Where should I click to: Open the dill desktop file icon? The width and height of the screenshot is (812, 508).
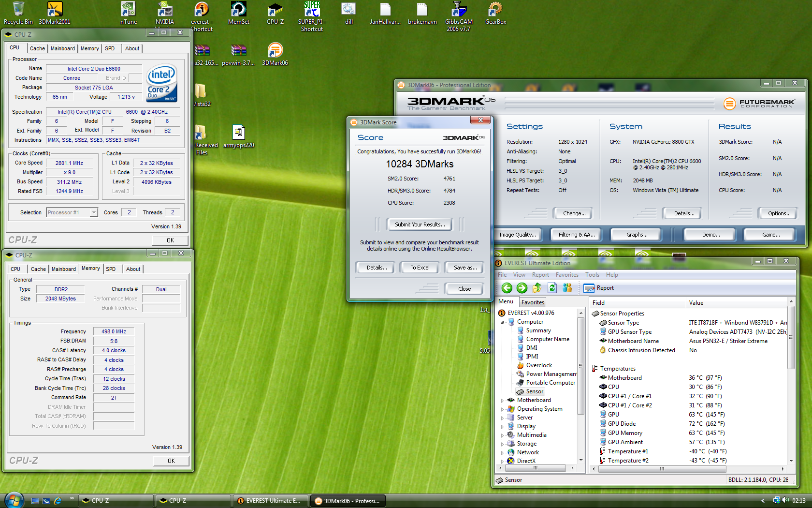pyautogui.click(x=348, y=13)
